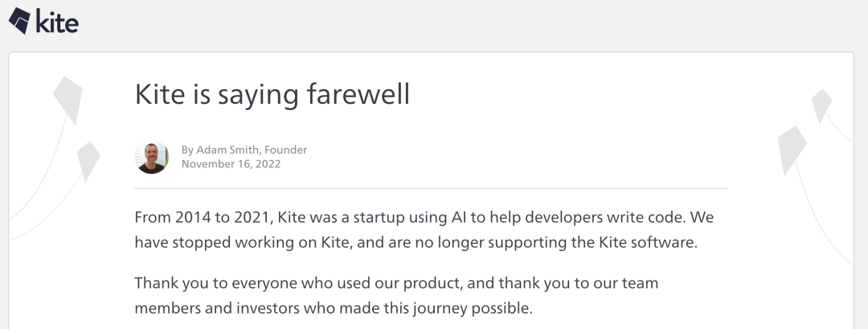Click the Kite logo icon in header

(x=19, y=20)
